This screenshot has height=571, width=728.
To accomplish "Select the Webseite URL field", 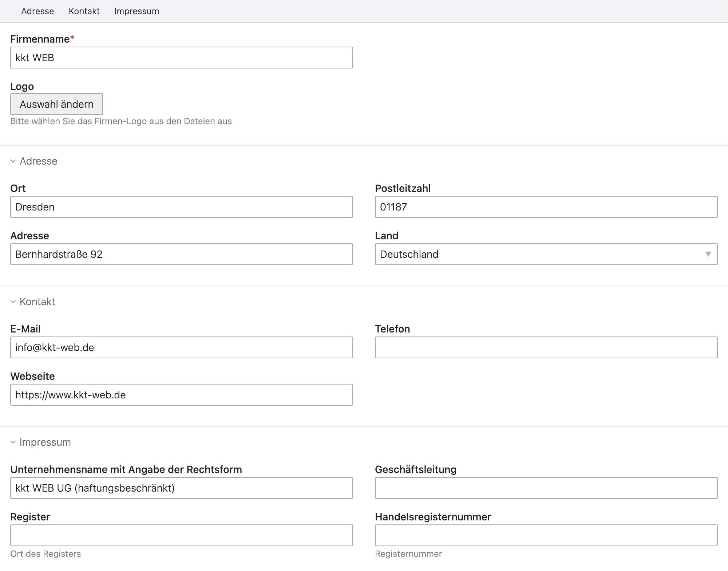I will (181, 395).
